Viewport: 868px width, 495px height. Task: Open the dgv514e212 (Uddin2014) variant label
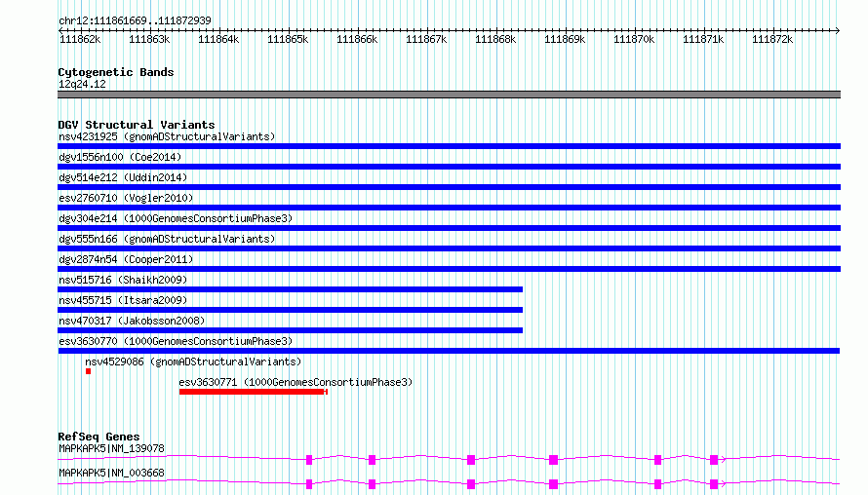[x=123, y=177]
